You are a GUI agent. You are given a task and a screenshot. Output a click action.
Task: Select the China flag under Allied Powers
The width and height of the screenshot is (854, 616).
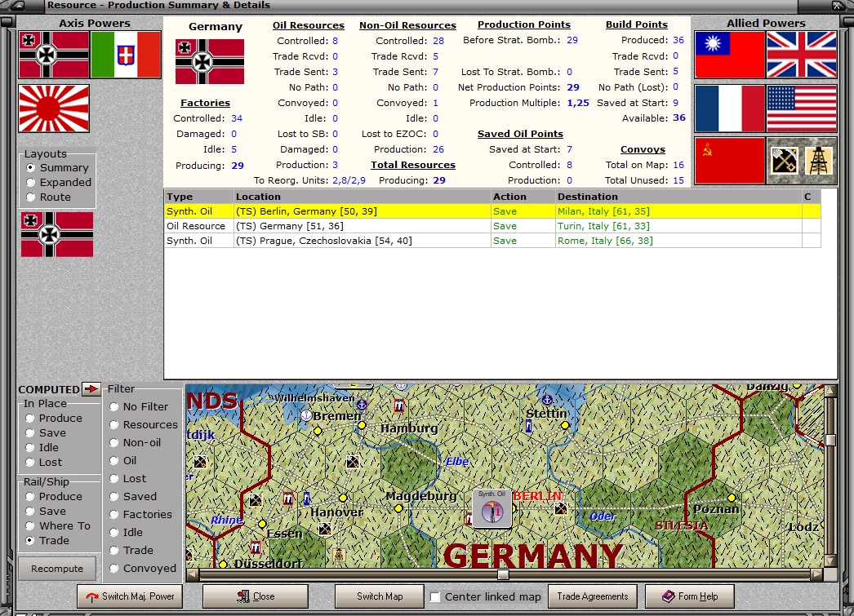tap(730, 55)
